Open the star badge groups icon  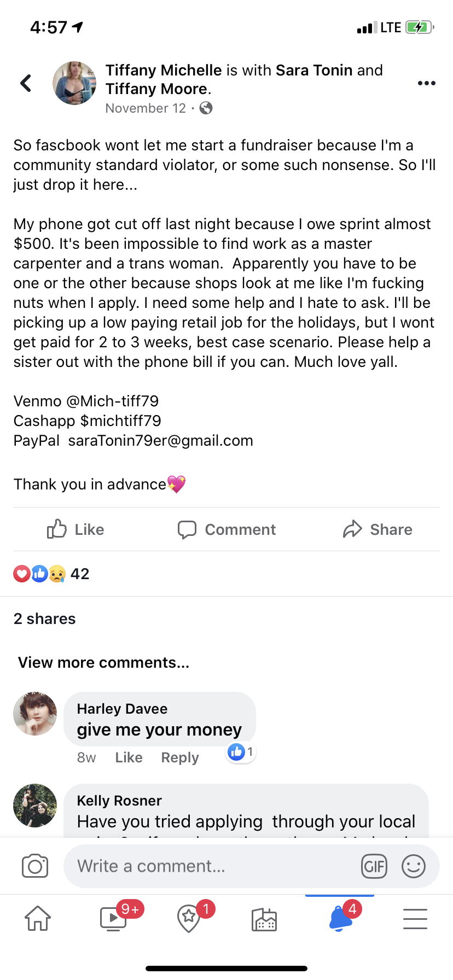(x=189, y=918)
